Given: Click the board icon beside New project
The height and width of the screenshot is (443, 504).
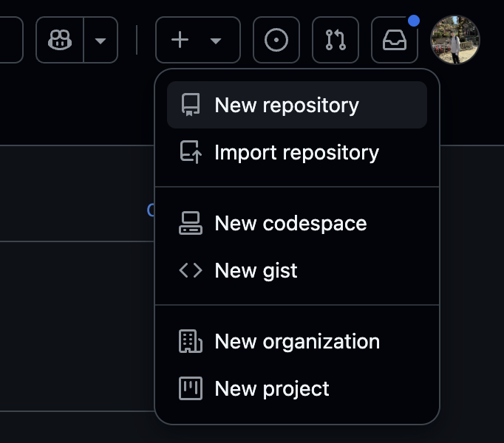Looking at the screenshot, I should pyautogui.click(x=191, y=388).
